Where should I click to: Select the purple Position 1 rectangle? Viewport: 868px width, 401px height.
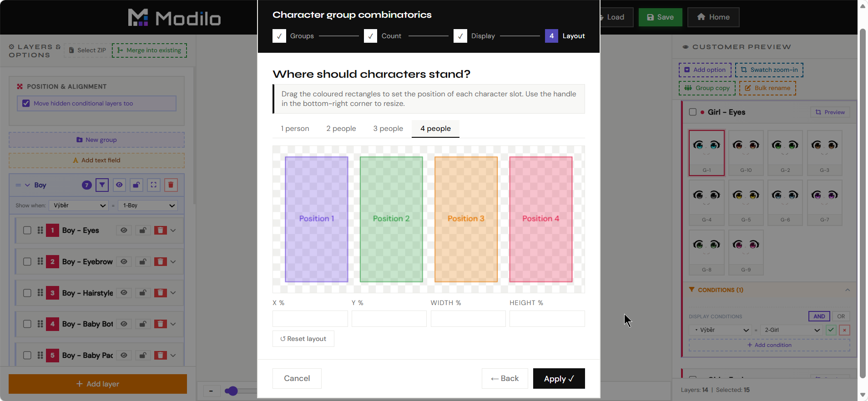(317, 219)
